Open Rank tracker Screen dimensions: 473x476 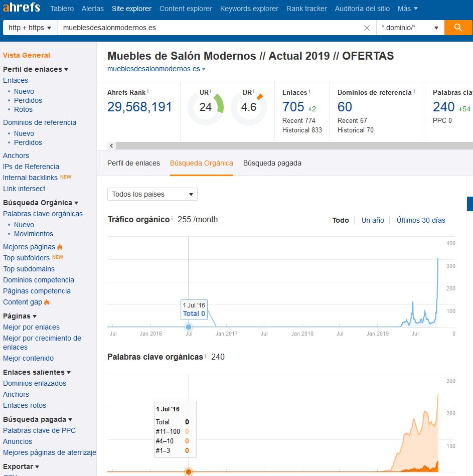tap(306, 9)
